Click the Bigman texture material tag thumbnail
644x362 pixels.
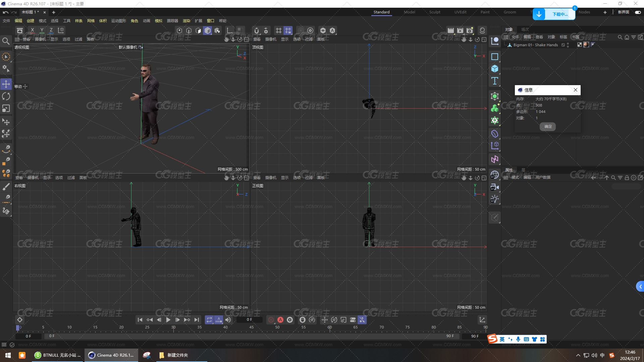click(x=586, y=45)
